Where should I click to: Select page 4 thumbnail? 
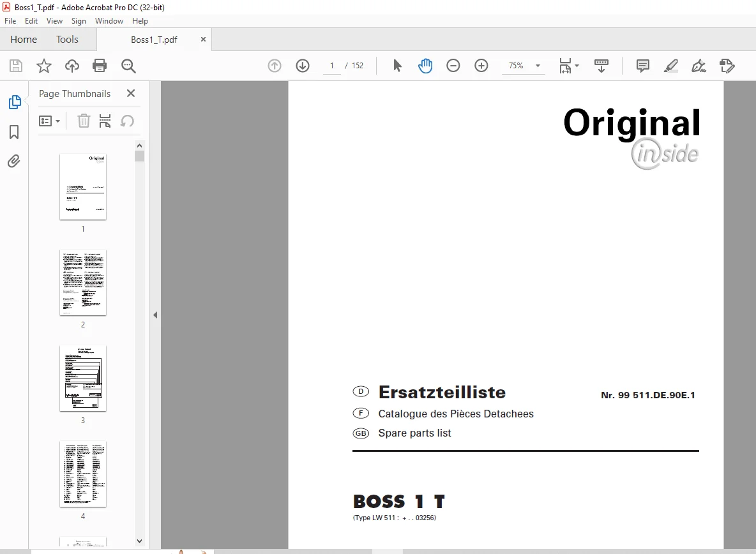83,474
